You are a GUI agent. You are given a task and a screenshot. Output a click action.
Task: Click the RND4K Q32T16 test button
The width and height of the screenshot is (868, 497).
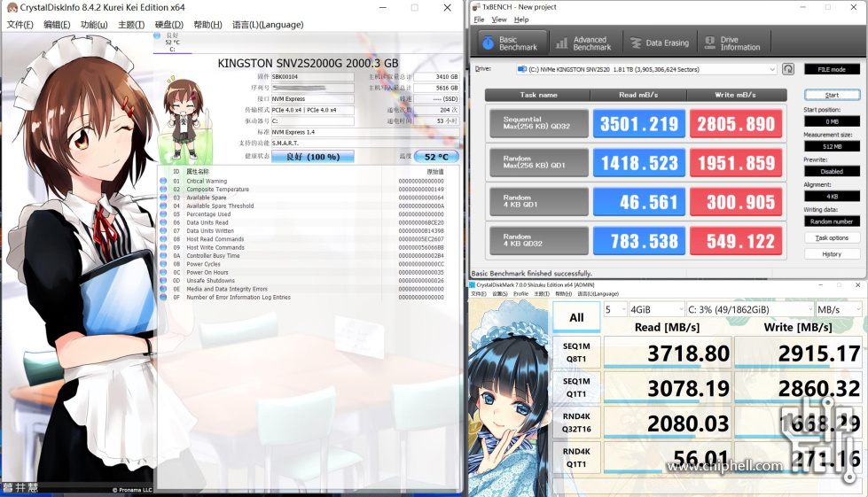pyautogui.click(x=576, y=423)
